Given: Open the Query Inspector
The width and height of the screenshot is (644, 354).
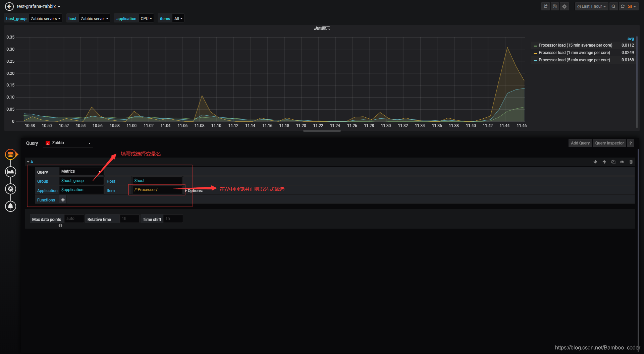Looking at the screenshot, I should tap(609, 143).
